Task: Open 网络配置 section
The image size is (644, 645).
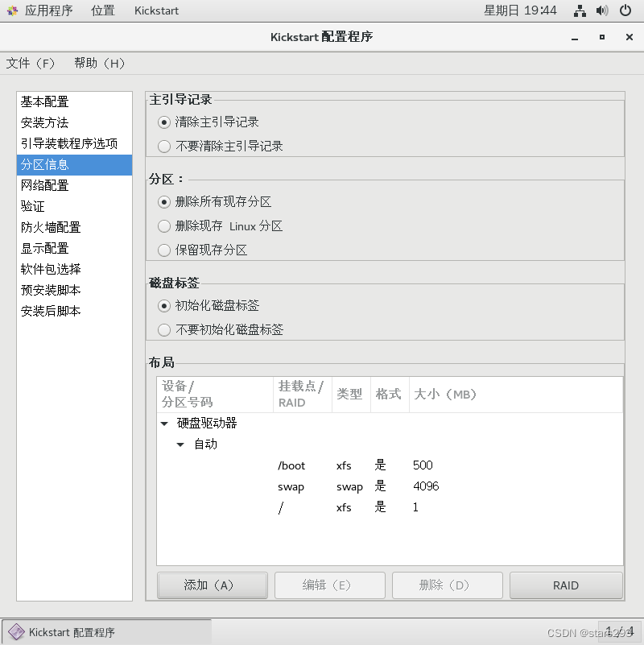Action: point(74,185)
